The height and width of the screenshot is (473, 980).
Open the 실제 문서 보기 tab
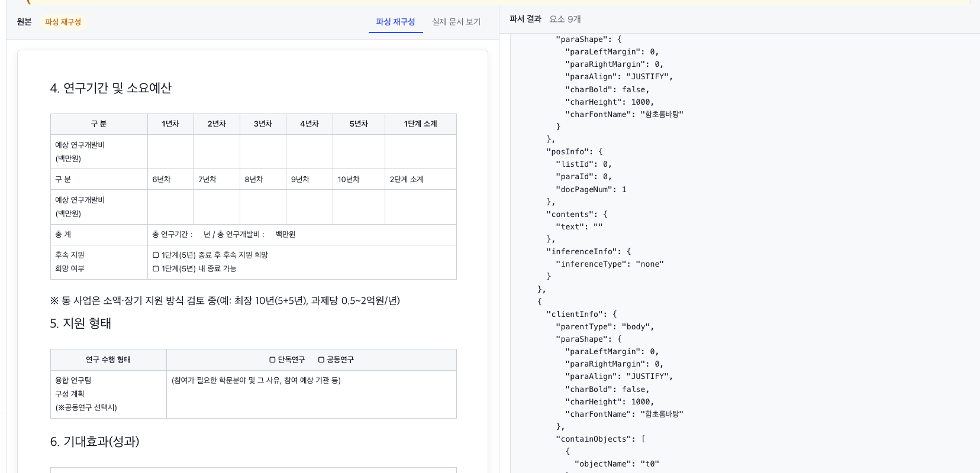click(x=456, y=22)
